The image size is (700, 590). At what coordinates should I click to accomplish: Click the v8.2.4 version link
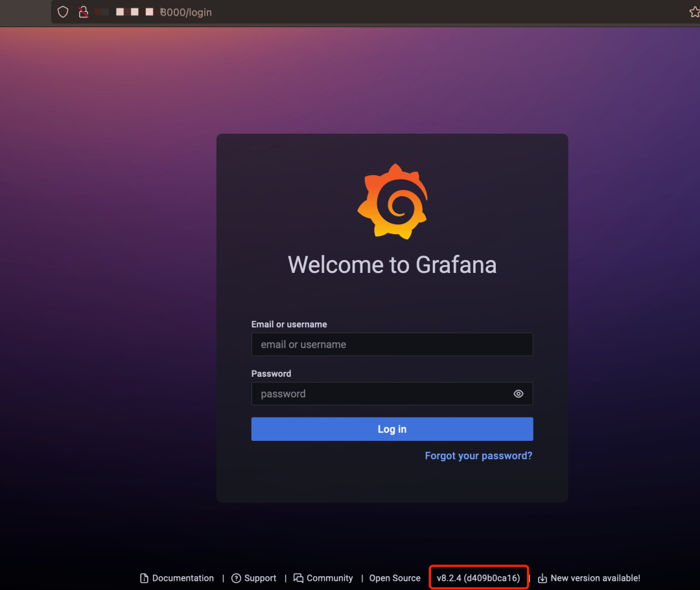[478, 578]
